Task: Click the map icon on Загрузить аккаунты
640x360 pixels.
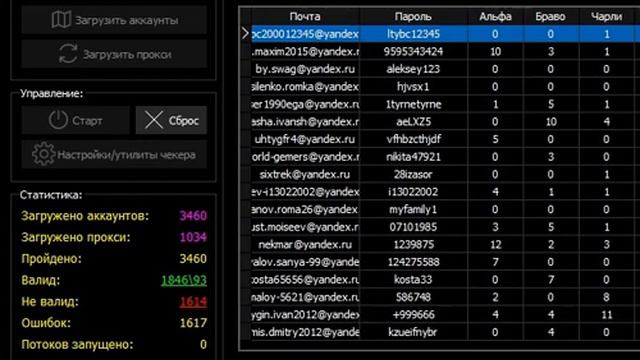Action: [61, 19]
